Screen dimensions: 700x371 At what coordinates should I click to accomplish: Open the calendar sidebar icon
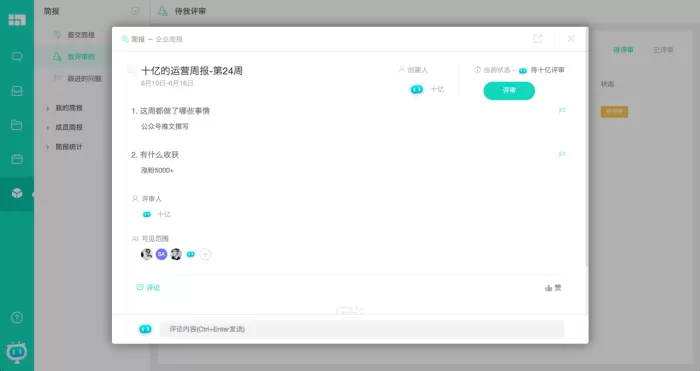(x=17, y=159)
